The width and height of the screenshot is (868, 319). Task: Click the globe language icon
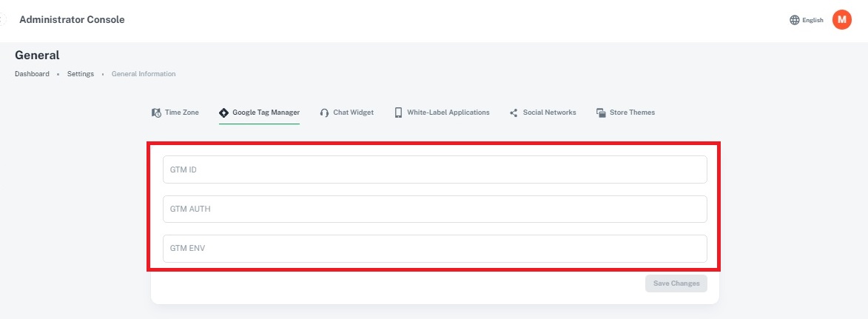click(795, 20)
